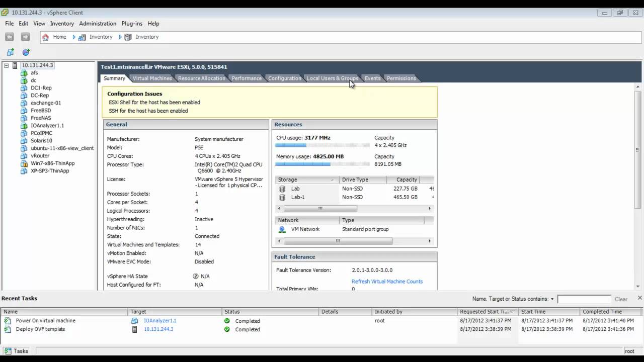644x362 pixels.
Task: Click the globe icon with green plus in toolbar
Action: pos(25,52)
